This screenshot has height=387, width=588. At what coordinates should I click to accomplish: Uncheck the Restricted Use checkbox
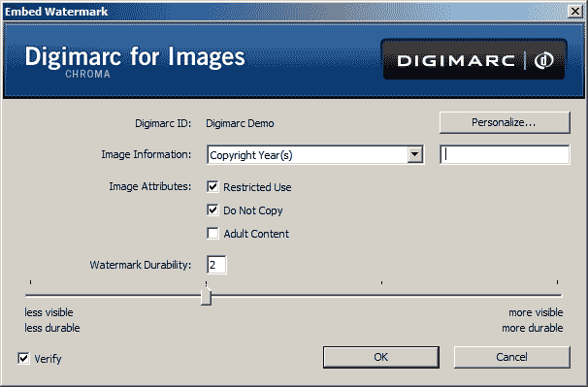coord(212,187)
